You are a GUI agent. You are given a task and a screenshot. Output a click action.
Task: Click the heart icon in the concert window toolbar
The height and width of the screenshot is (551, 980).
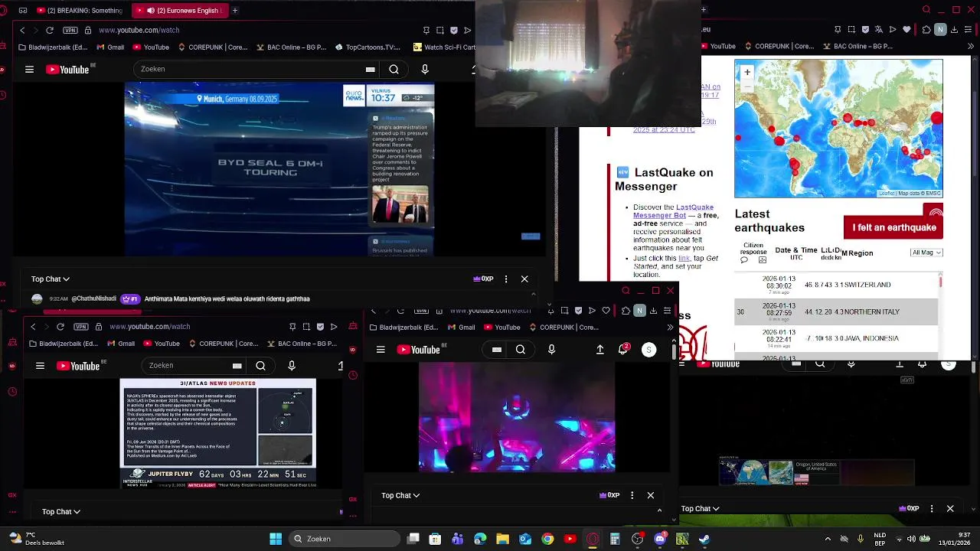coord(606,311)
